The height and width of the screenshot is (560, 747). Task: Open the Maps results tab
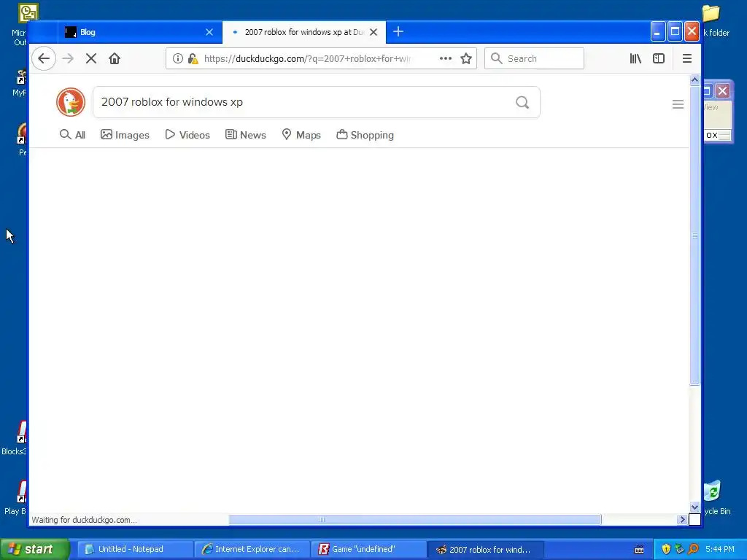(x=301, y=135)
